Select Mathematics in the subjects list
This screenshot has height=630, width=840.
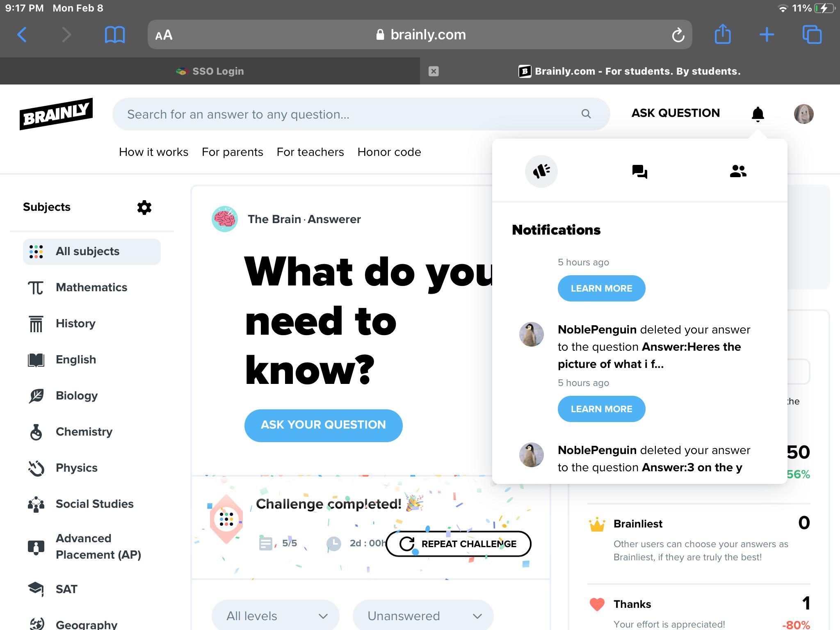click(x=91, y=288)
